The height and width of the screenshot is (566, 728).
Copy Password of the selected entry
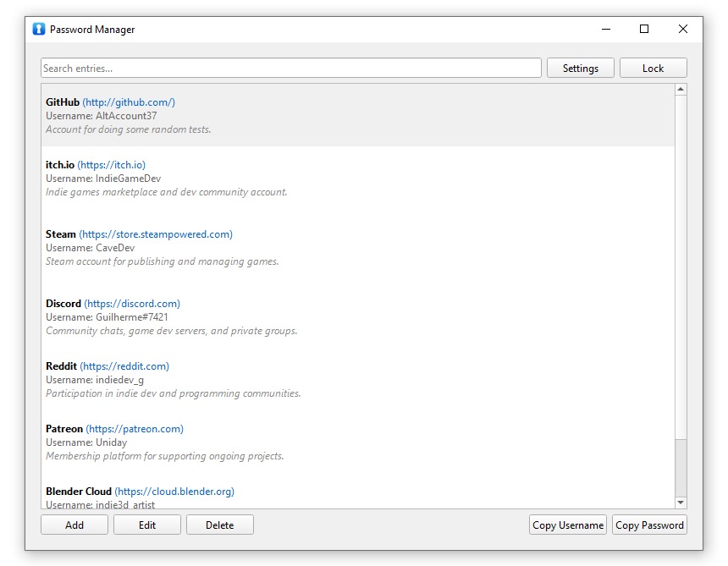pos(649,525)
